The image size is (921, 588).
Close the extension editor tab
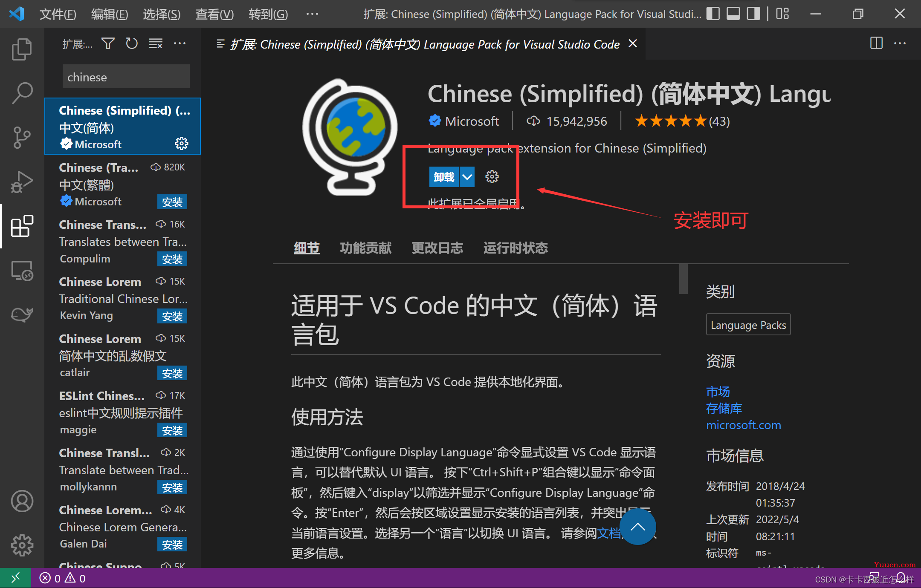click(633, 43)
